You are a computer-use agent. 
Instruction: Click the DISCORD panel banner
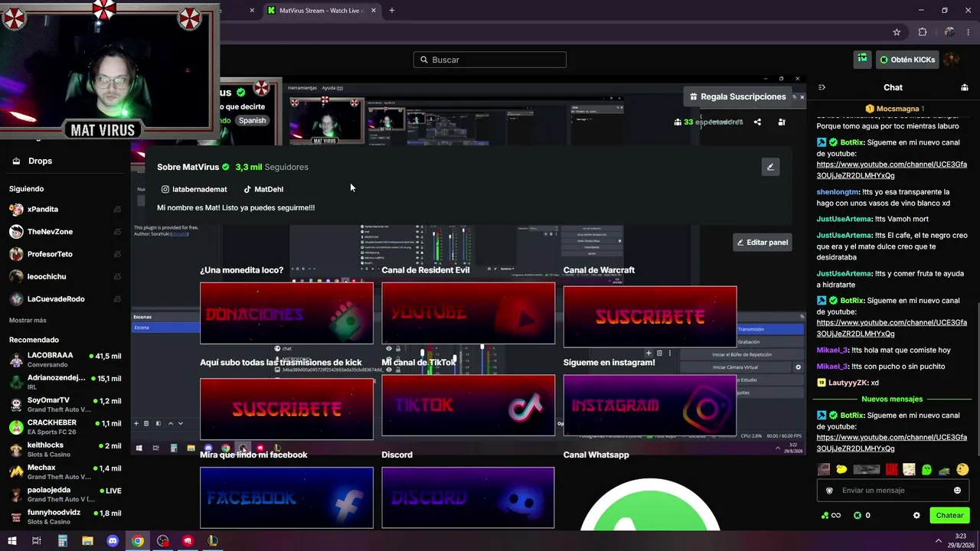point(468,498)
